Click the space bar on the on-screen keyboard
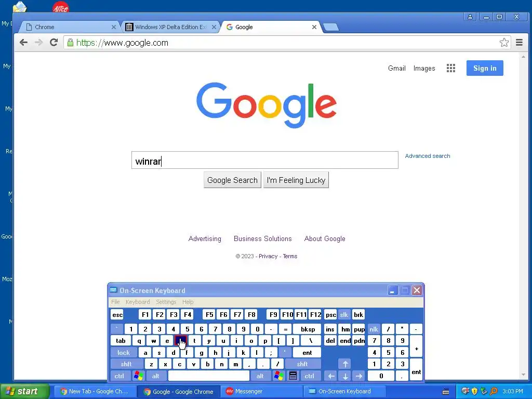 (x=209, y=376)
